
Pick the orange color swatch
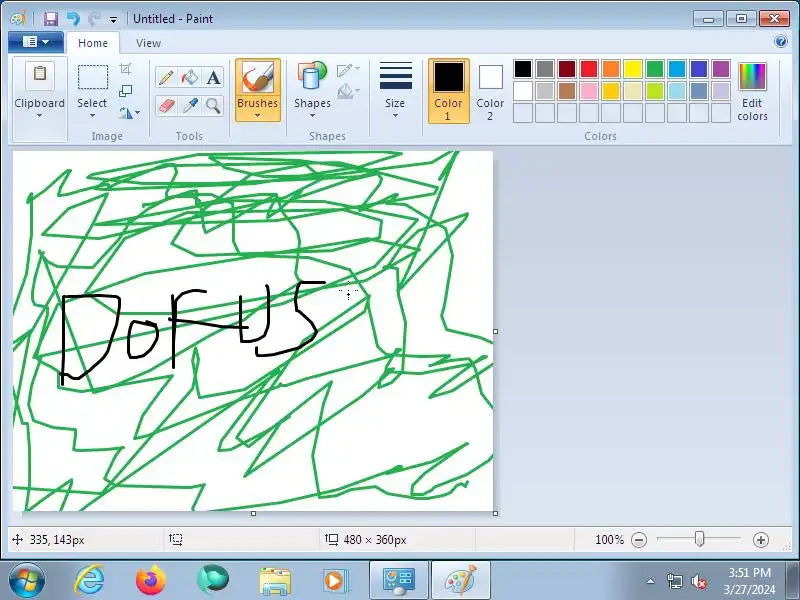[611, 69]
